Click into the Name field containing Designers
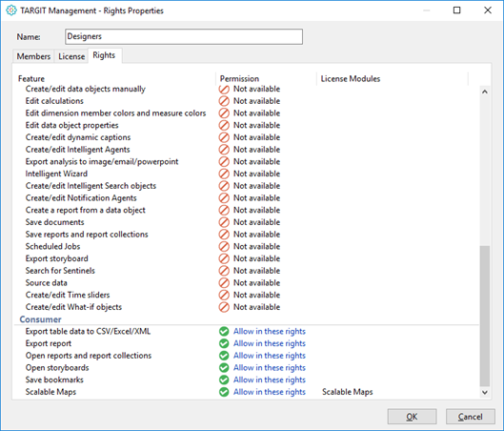The image size is (504, 431). (x=184, y=36)
